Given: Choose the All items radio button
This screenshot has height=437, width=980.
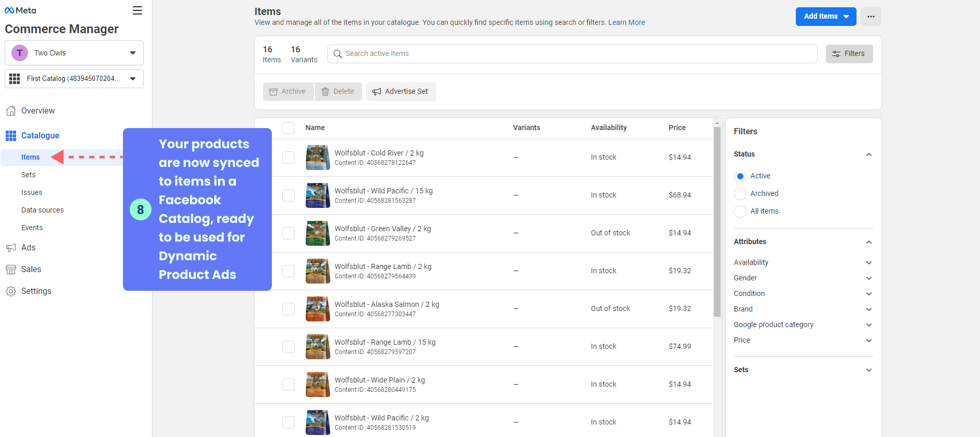Looking at the screenshot, I should (740, 212).
